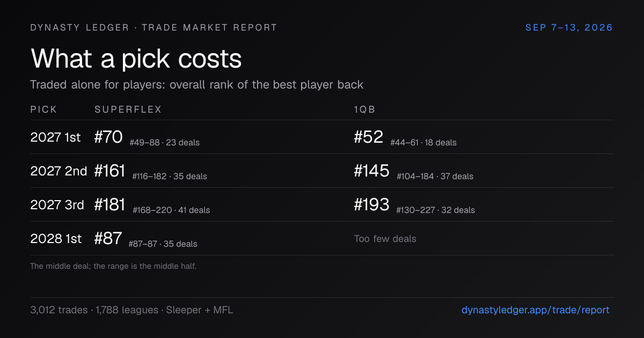The image size is (644, 338).
Task: Click the #181 Superflex value
Action: (110, 204)
